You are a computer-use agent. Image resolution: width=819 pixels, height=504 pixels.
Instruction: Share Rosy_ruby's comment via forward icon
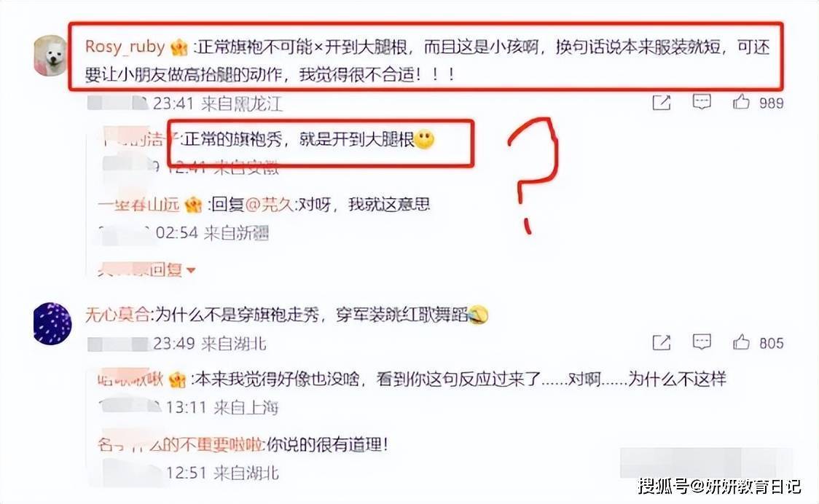point(662,103)
